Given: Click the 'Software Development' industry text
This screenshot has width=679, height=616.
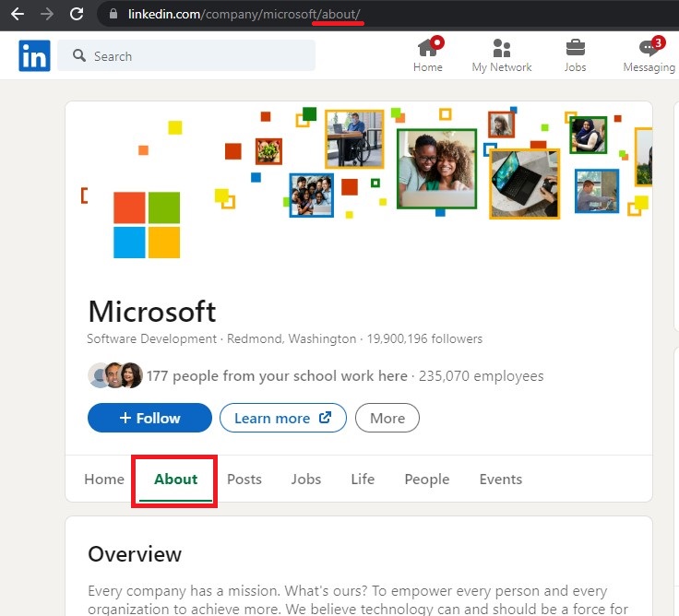Looking at the screenshot, I should point(151,338).
